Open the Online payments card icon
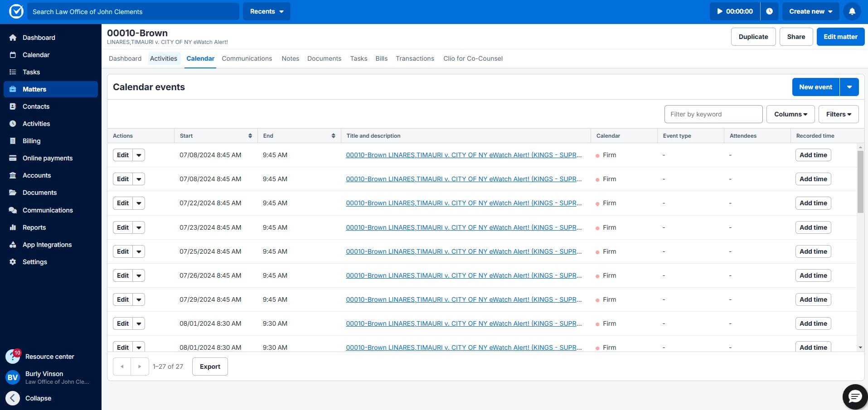 pos(13,158)
